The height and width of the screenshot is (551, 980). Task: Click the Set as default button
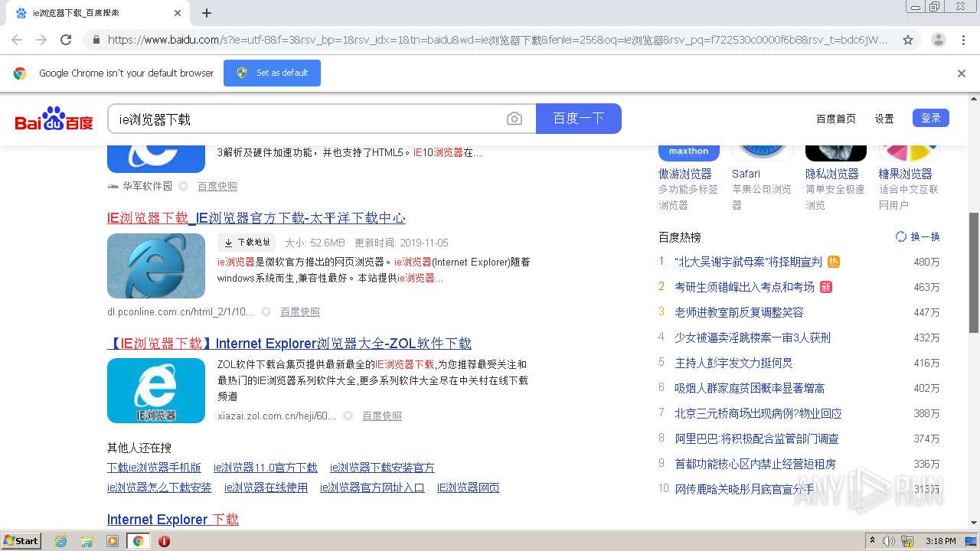point(272,73)
